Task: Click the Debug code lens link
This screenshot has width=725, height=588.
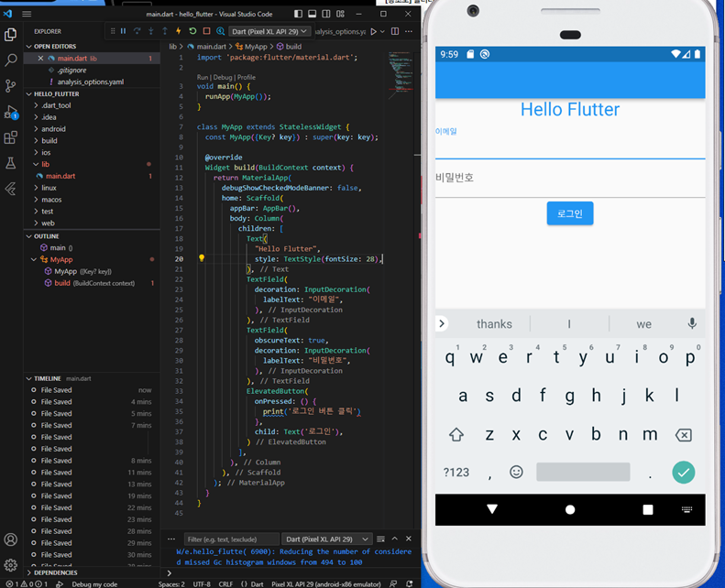Action: 223,77
